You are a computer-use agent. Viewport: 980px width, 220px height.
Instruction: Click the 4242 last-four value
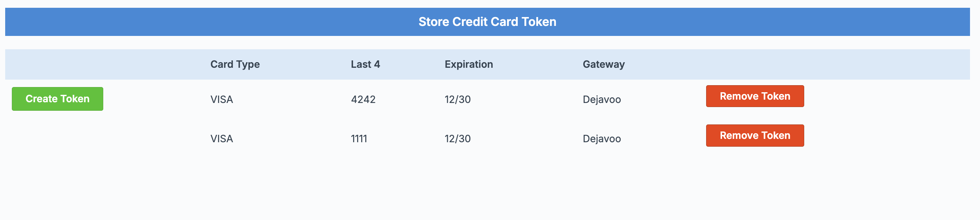click(x=363, y=100)
